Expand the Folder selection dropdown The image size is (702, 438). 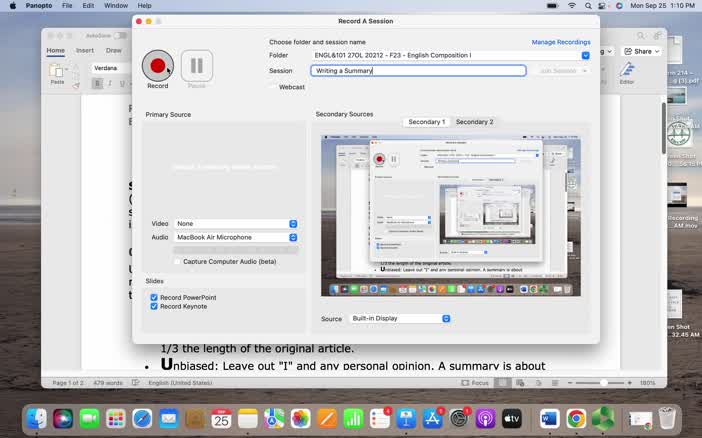point(585,56)
